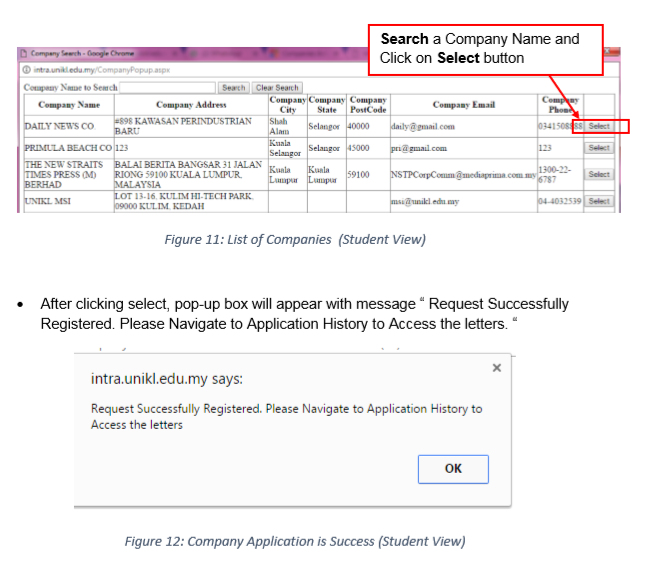This screenshot has width=653, height=569.
Task: Click the phone number 04-4032539 cell
Action: 560,201
